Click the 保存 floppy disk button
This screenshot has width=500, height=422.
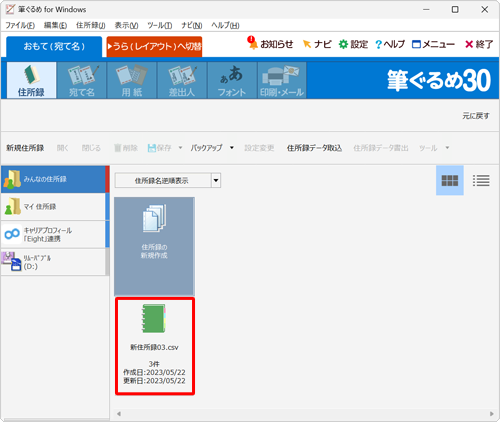click(x=160, y=148)
